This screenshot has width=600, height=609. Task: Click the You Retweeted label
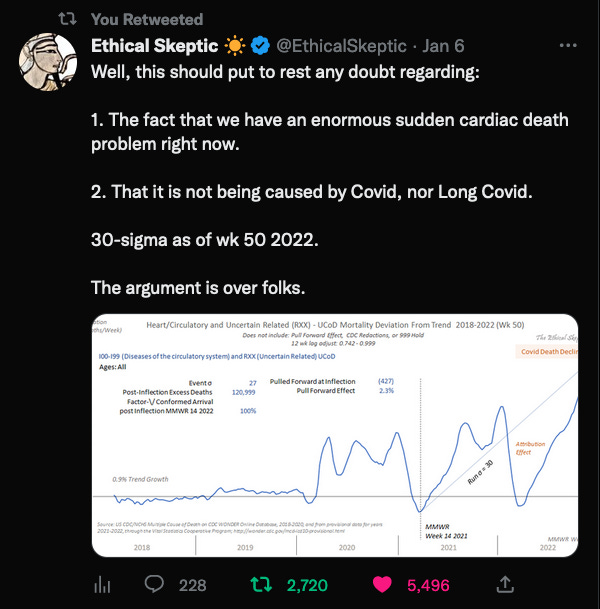coord(146,19)
